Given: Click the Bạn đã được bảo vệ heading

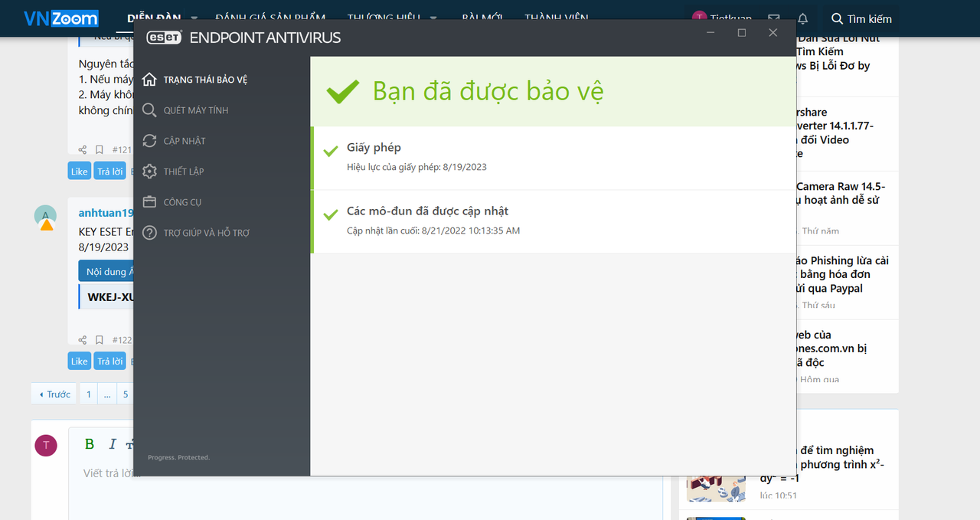Looking at the screenshot, I should (488, 91).
